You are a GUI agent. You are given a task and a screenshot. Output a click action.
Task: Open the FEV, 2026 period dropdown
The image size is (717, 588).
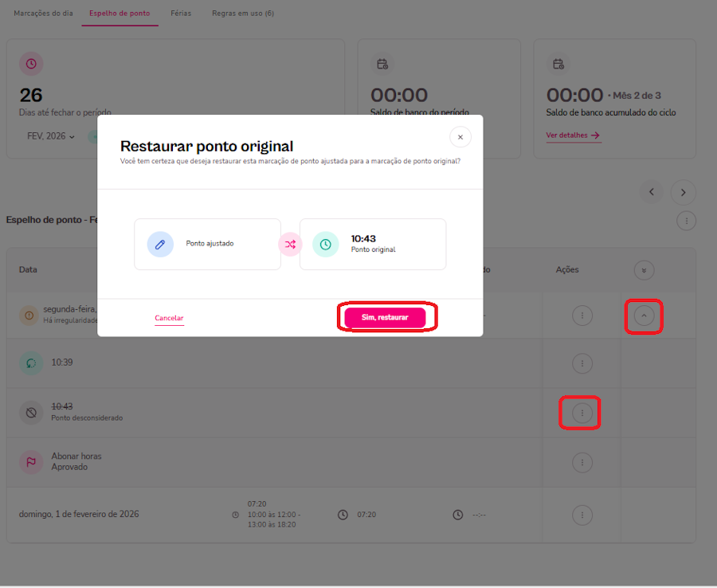(51, 136)
